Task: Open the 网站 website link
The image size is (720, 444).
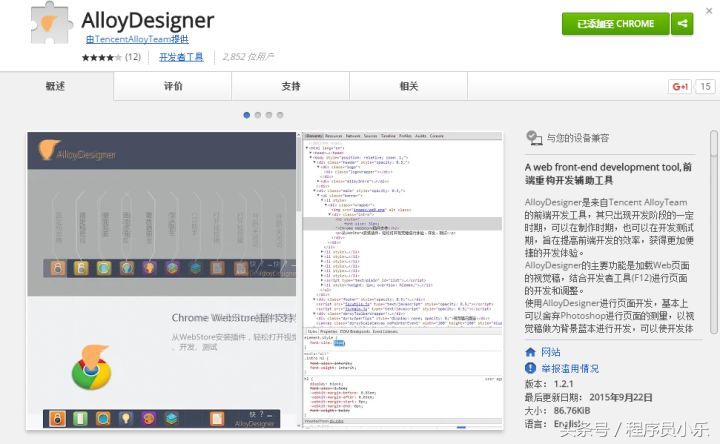Action: [551, 352]
